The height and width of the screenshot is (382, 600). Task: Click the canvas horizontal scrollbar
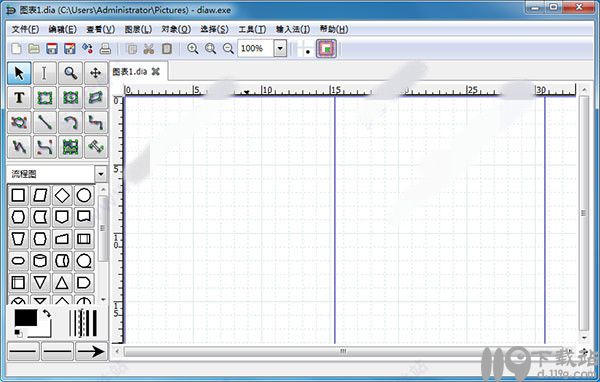(343, 351)
